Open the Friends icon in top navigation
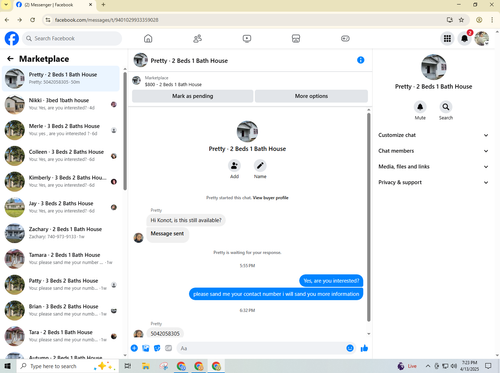 (x=197, y=39)
